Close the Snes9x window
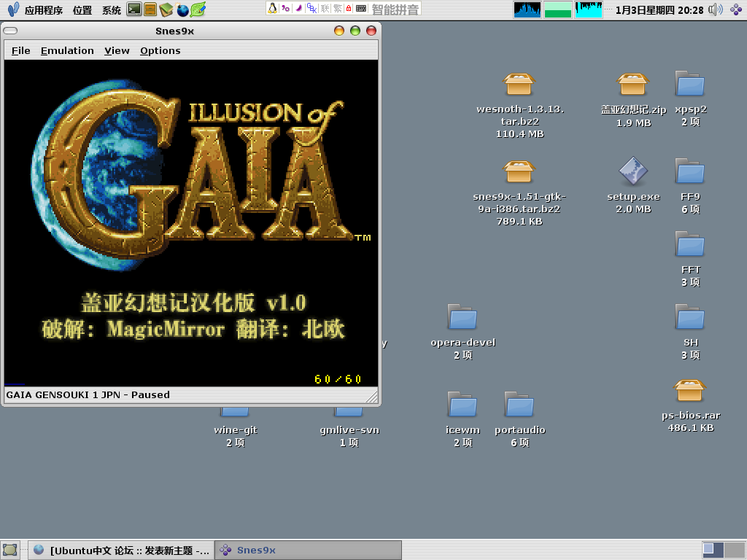747x560 pixels. pos(371,31)
